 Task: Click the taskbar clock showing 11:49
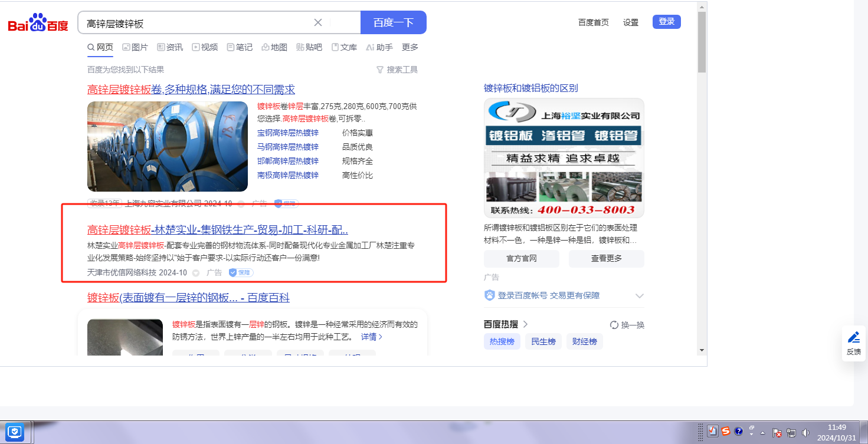[837, 432]
